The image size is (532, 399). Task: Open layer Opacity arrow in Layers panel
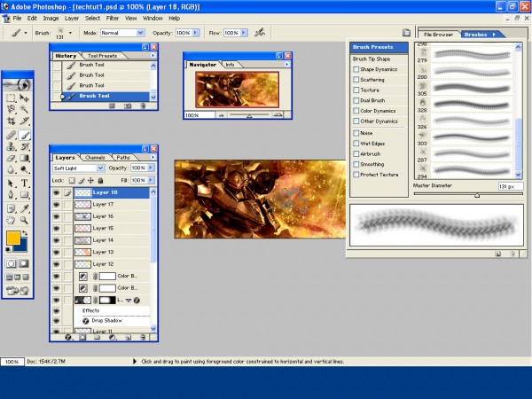[151, 168]
